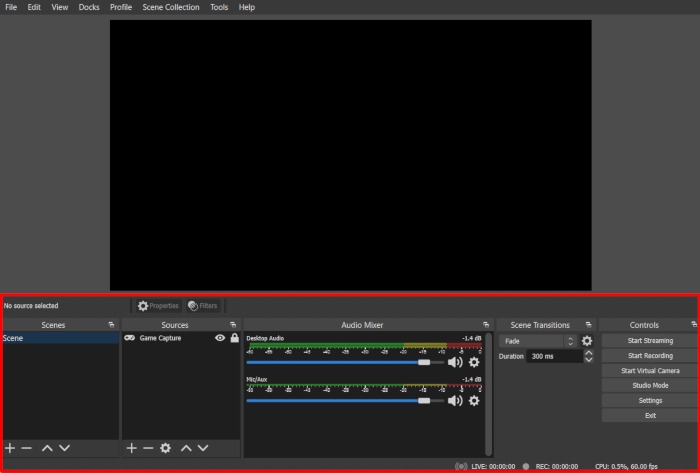Mute Mic/Aux speaker
700x473 pixels.
[x=455, y=401]
